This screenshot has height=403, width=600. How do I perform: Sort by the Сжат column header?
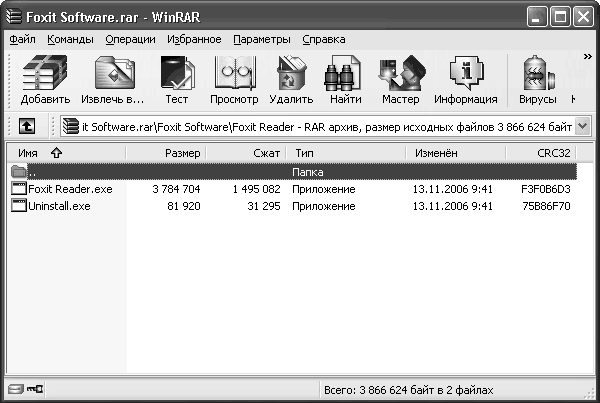tap(246, 153)
